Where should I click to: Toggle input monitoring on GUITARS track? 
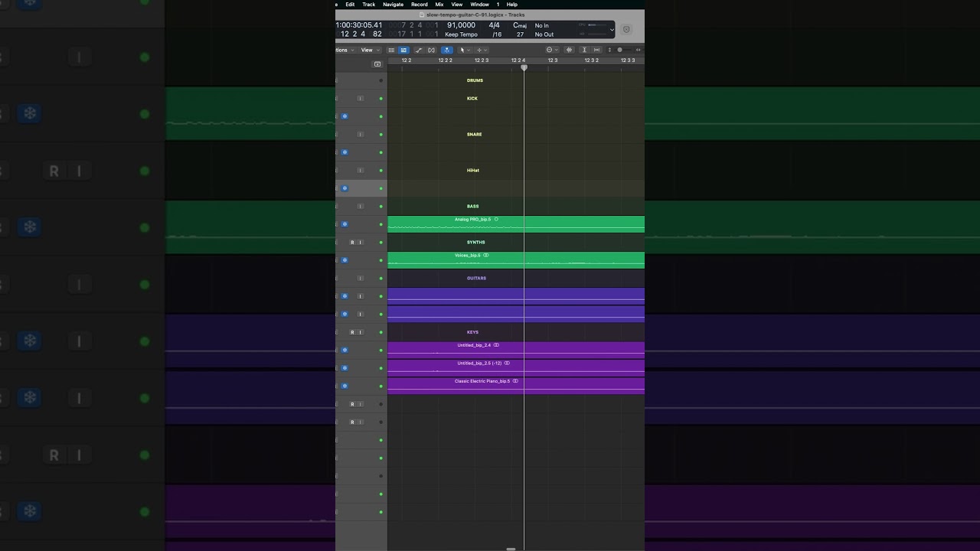(360, 279)
